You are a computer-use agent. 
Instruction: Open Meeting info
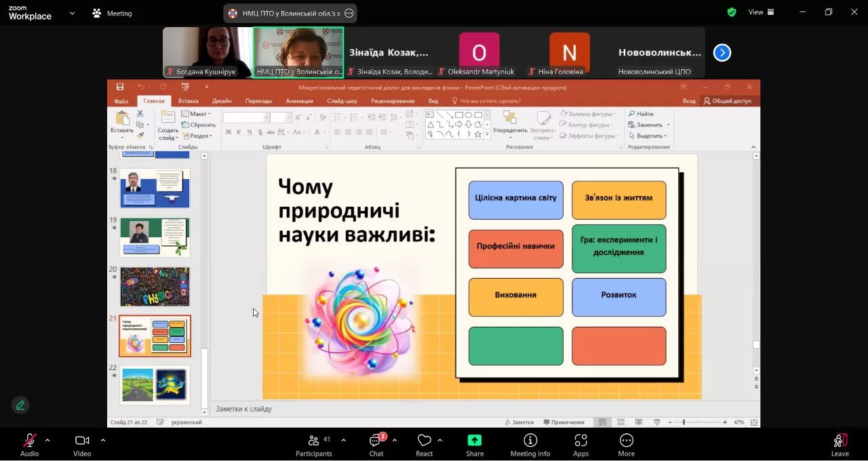(x=530, y=445)
